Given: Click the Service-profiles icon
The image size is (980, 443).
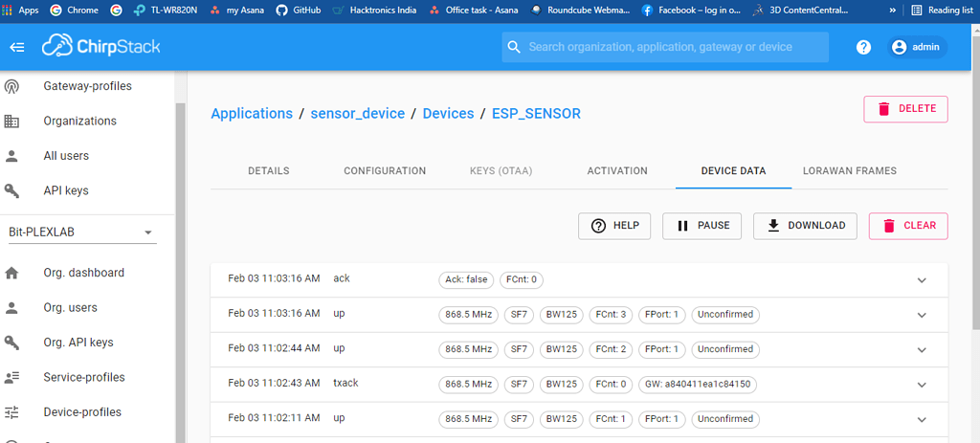Looking at the screenshot, I should (x=11, y=377).
